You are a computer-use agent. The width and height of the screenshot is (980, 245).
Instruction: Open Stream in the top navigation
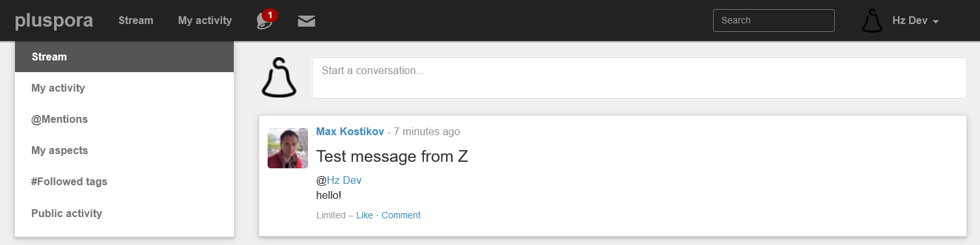click(136, 20)
